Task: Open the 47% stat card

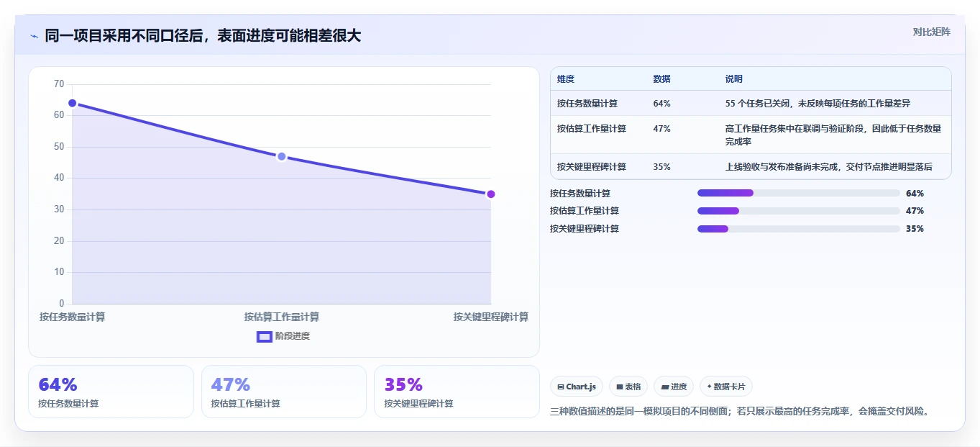Action: coord(284,392)
